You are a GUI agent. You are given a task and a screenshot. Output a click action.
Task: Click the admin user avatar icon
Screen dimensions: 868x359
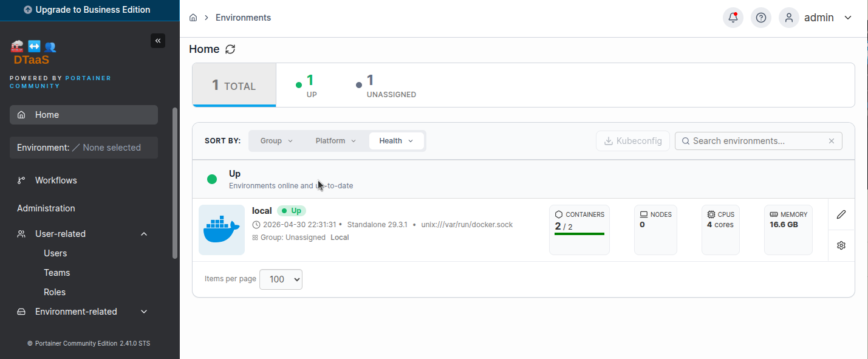coord(789,18)
